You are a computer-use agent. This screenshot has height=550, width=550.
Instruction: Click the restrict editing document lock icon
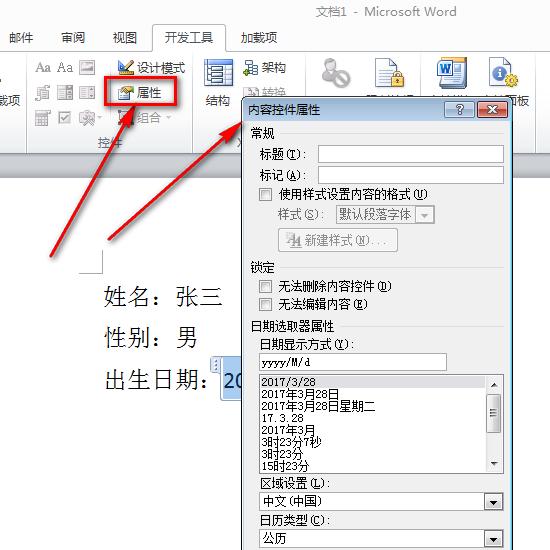[x=389, y=73]
